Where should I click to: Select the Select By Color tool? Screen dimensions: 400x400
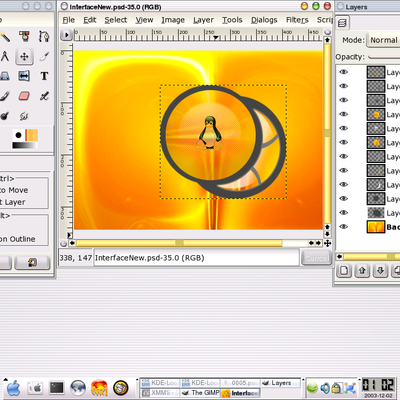pyautogui.click(x=24, y=36)
